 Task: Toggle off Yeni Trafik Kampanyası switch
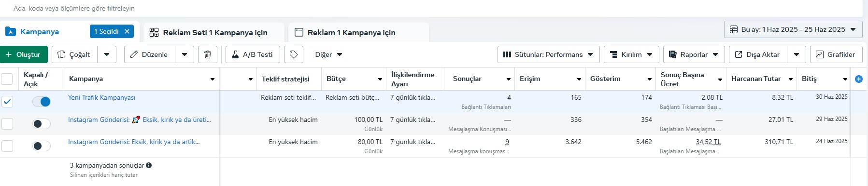pos(42,102)
